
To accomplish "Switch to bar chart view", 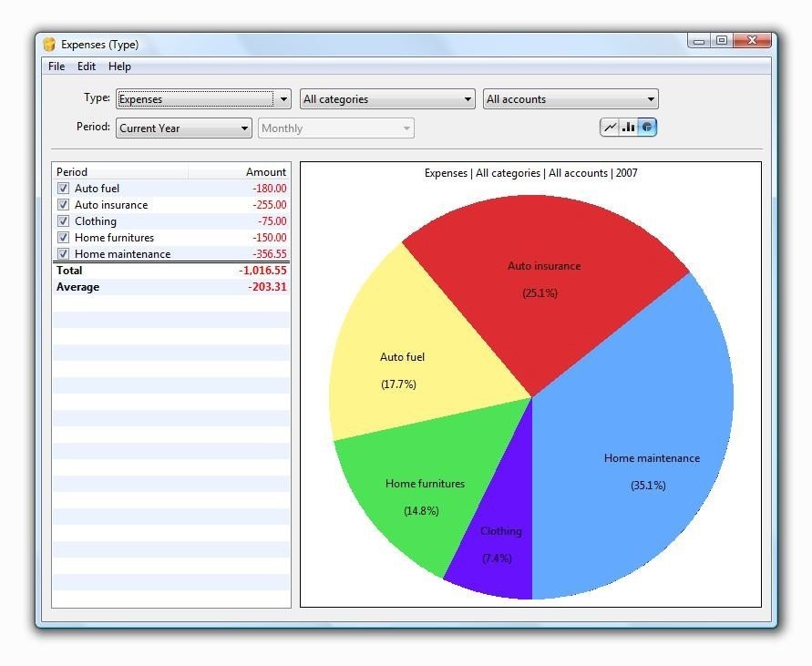I will [x=628, y=127].
